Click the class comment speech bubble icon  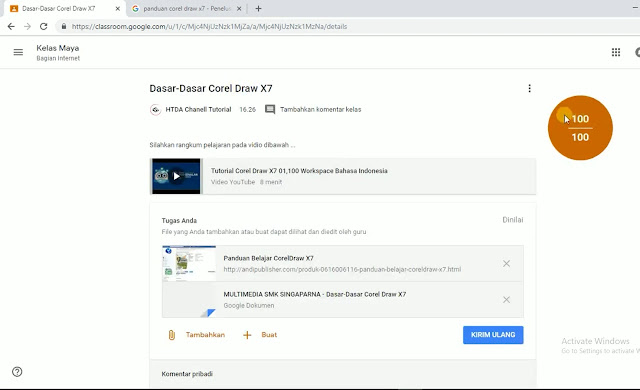tap(270, 109)
